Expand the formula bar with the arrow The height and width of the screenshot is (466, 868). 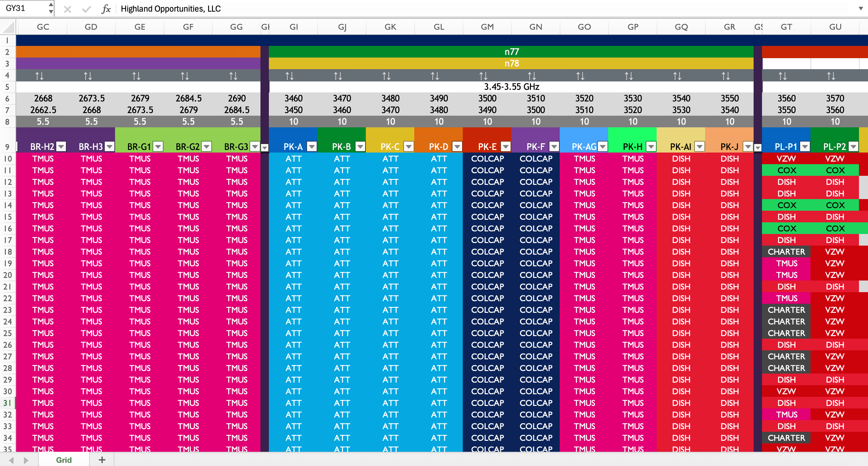click(x=861, y=9)
